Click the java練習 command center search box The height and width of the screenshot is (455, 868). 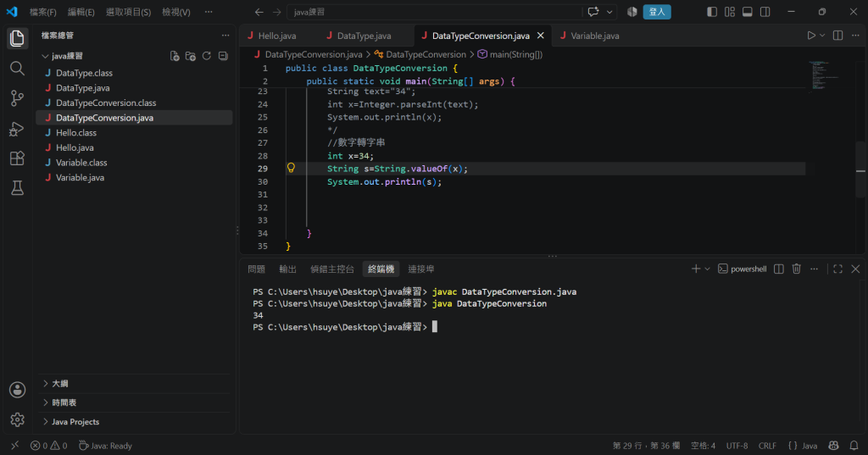[x=435, y=12]
